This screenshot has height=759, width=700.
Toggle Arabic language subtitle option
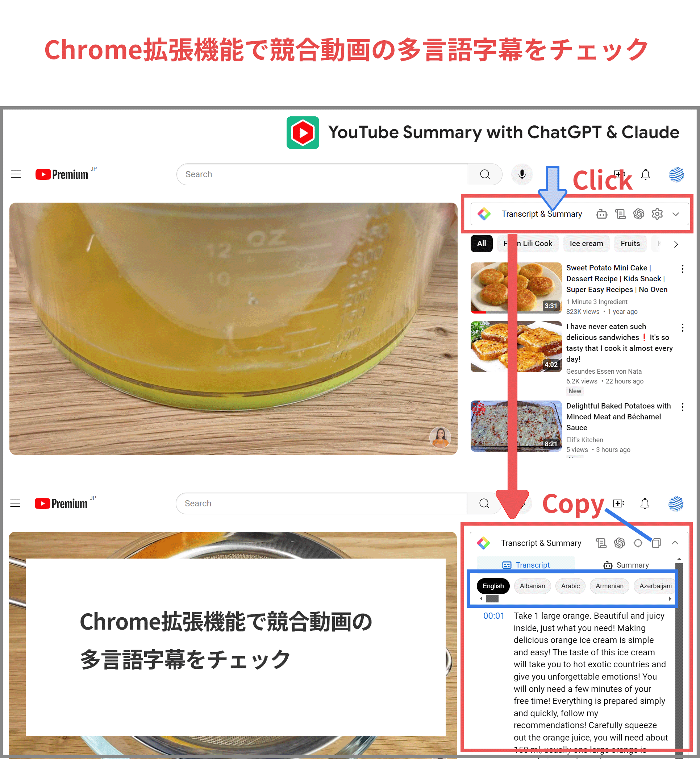pos(570,585)
